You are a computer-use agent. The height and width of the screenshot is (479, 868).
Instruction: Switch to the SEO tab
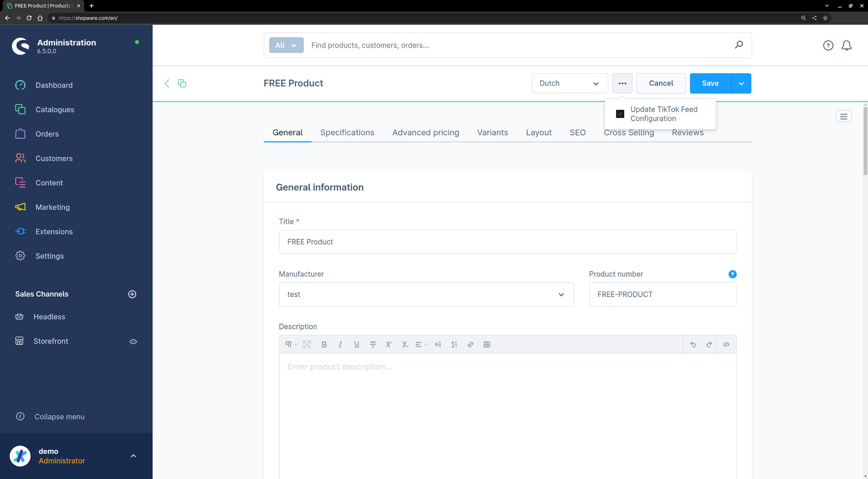577,132
